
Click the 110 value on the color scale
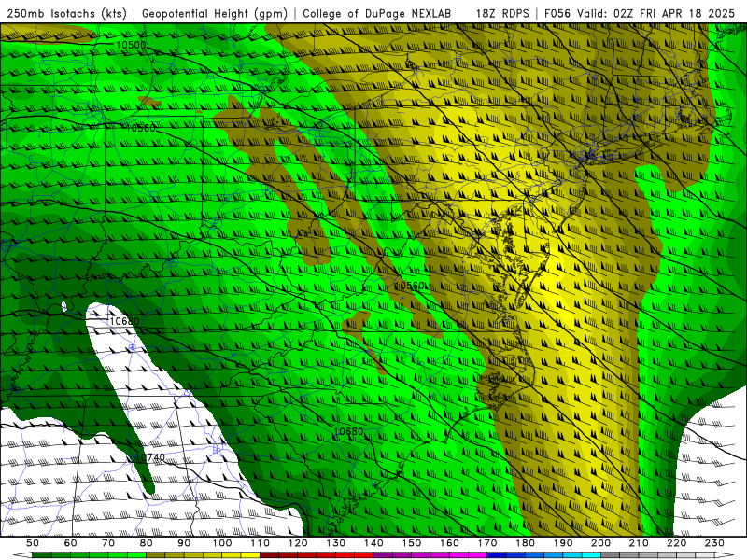pyautogui.click(x=261, y=543)
